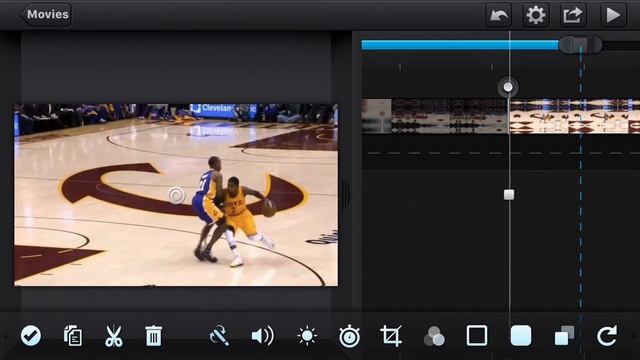Open the settings gear
The image size is (640, 360).
536,15
